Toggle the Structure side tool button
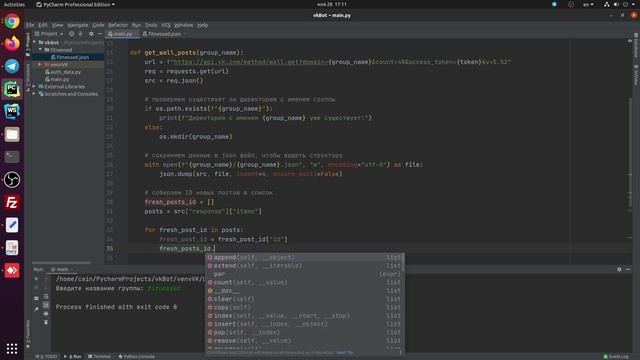 [28, 77]
